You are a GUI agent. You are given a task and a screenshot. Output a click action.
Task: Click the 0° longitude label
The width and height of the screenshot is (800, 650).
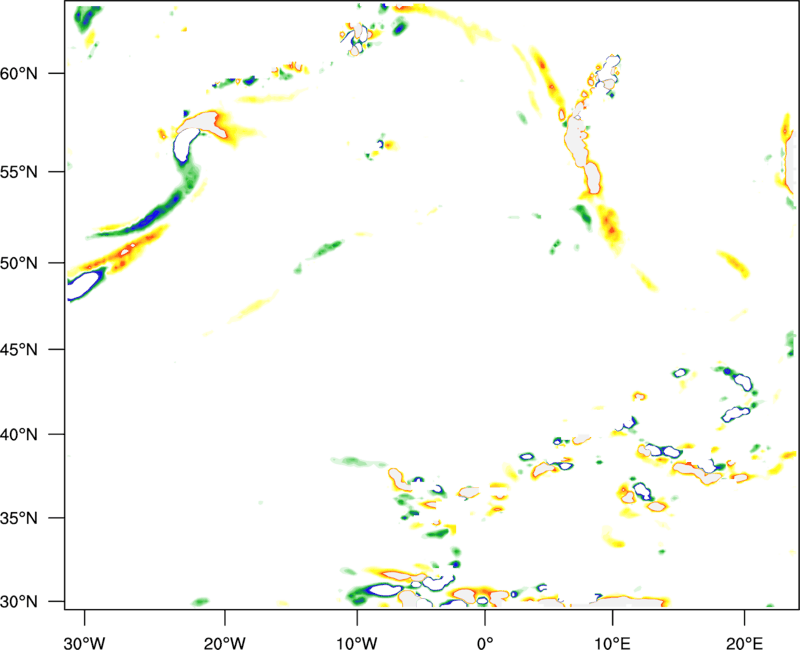(485, 643)
